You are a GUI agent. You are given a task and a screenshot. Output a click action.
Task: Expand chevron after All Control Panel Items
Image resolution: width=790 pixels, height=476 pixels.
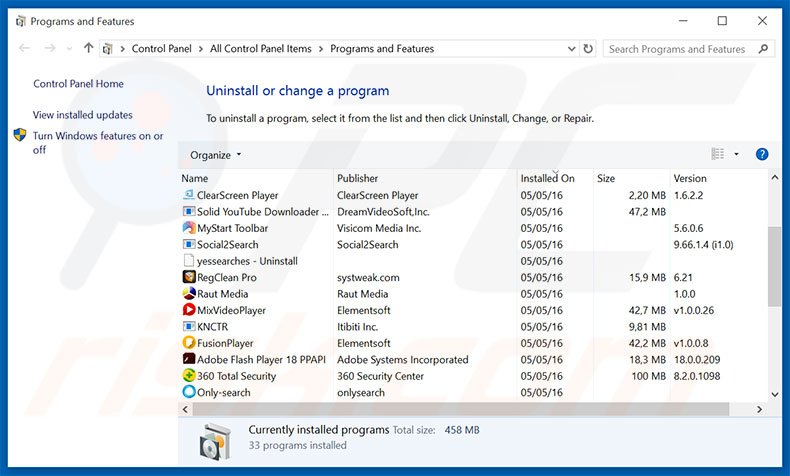tap(320, 49)
